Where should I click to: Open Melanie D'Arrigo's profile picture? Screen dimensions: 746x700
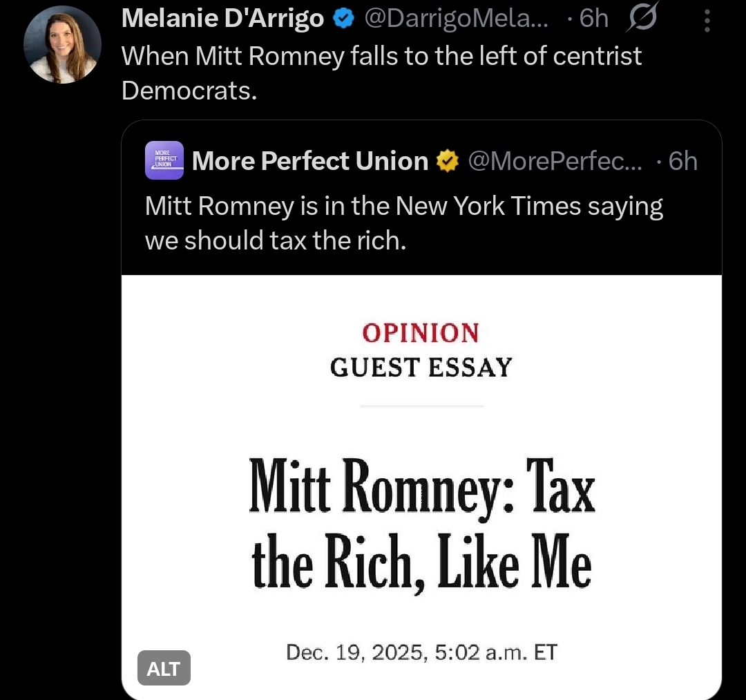point(62,45)
